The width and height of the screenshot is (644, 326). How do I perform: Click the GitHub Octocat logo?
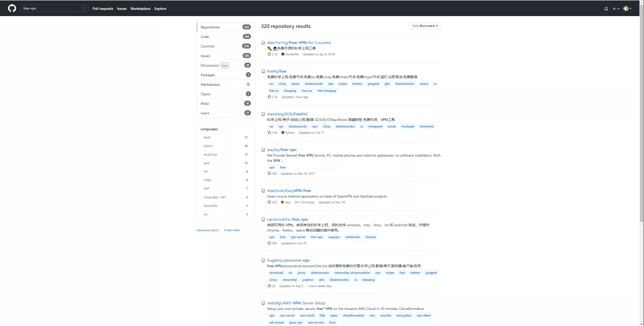[12, 8]
